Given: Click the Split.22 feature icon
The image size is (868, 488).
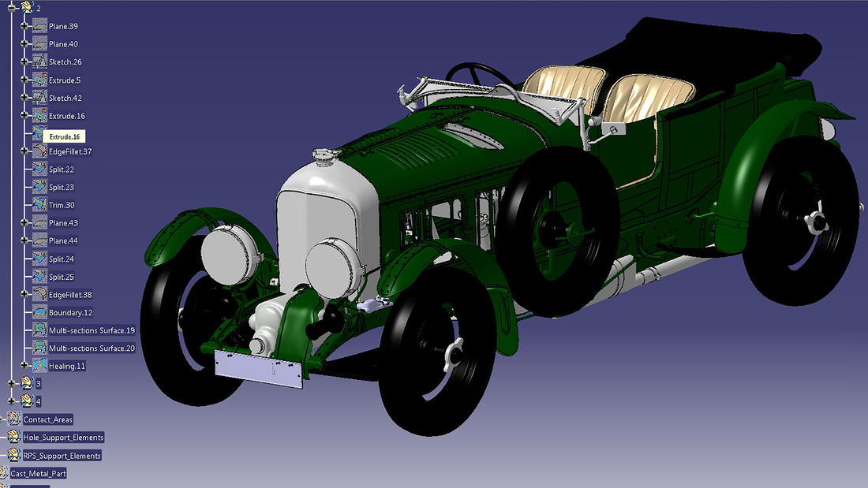Looking at the screenshot, I should [x=39, y=169].
